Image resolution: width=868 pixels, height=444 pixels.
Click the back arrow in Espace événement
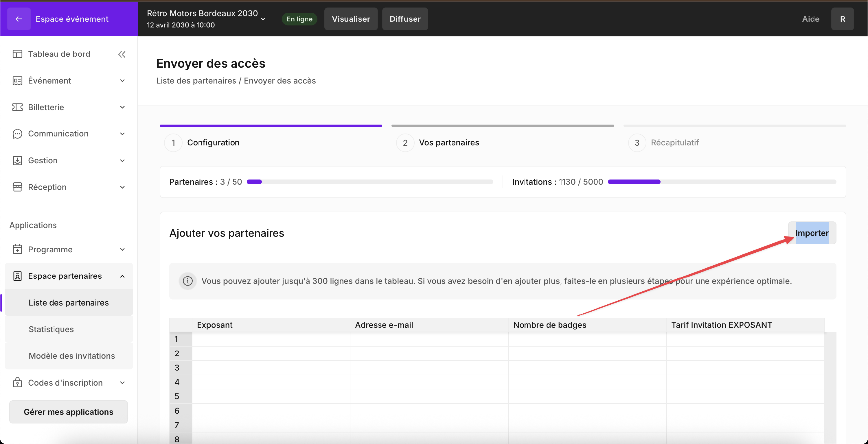[x=19, y=19]
